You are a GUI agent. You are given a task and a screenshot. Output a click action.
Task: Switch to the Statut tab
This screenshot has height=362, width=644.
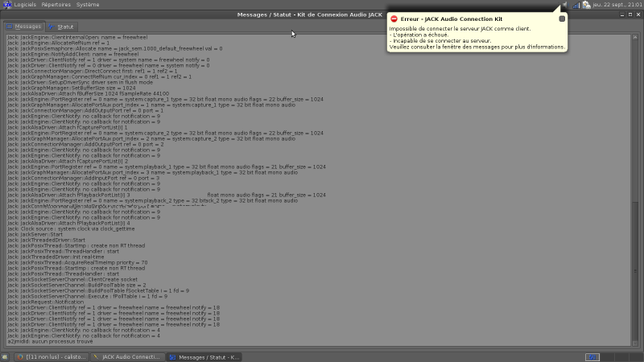(x=61, y=27)
